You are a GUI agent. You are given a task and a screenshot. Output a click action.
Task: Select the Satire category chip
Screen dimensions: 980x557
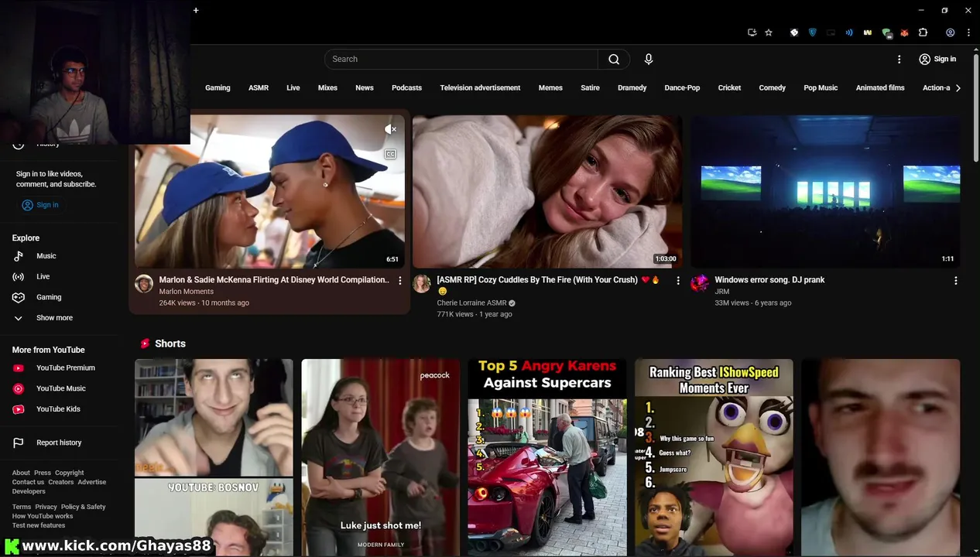coord(590,88)
